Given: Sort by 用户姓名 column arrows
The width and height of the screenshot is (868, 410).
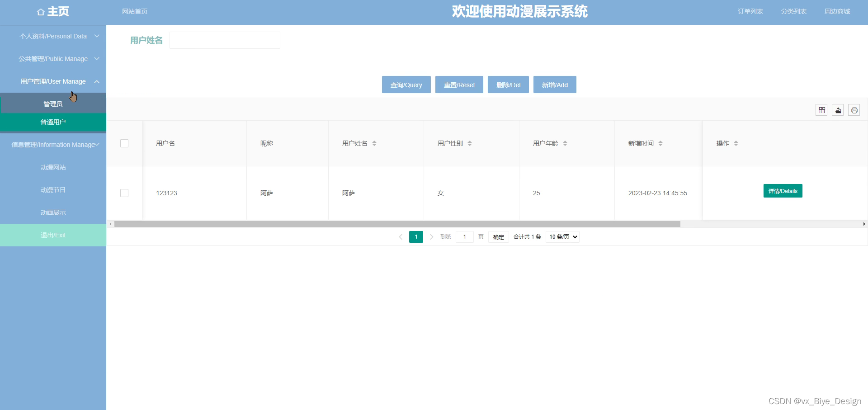Looking at the screenshot, I should (374, 143).
